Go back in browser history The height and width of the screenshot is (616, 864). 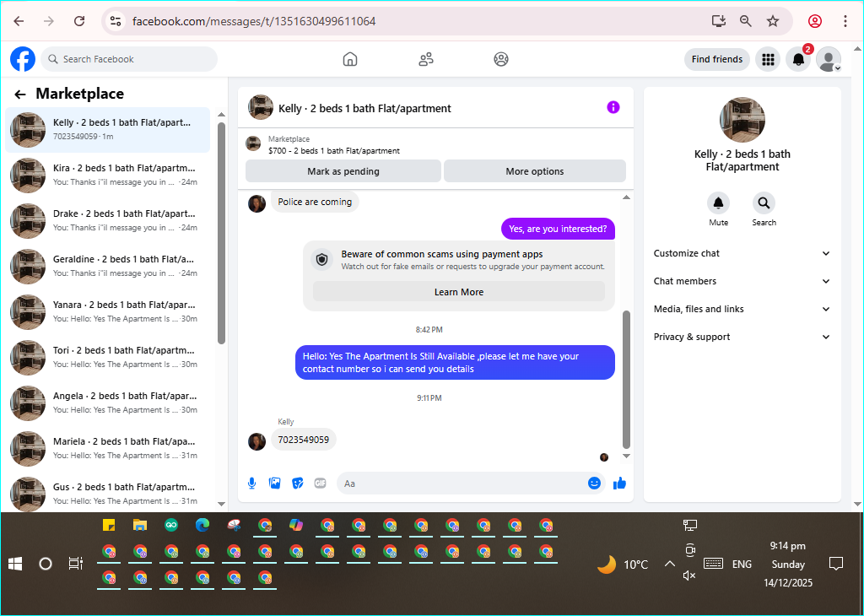point(19,21)
